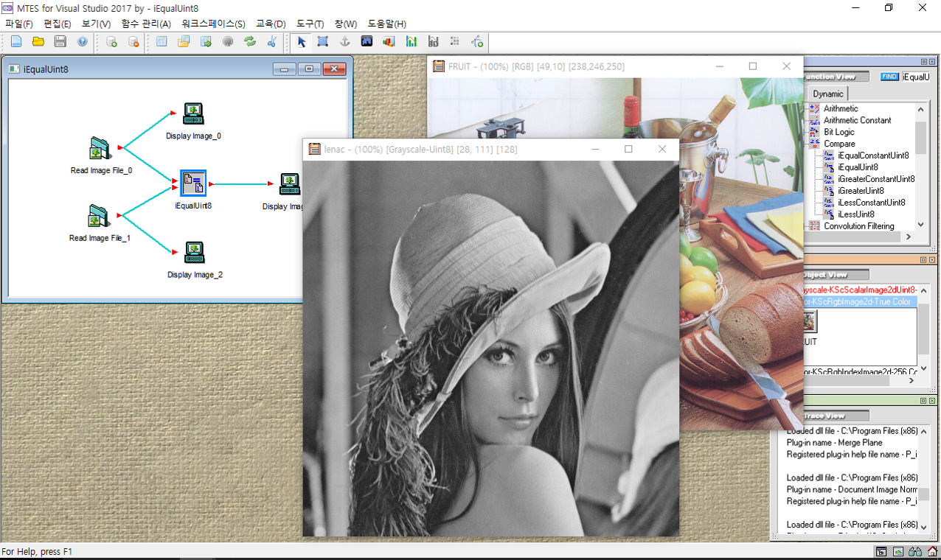941x560 pixels.
Task: Click the New file toolbar icon
Action: coord(16,42)
